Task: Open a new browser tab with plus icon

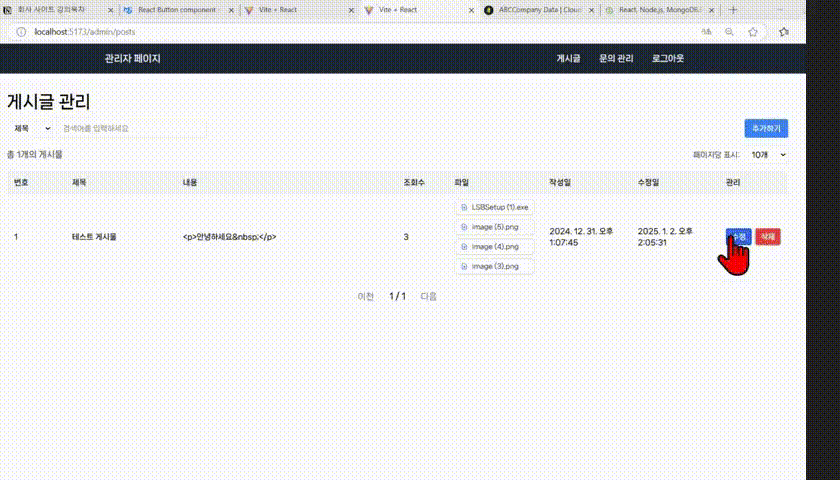Action: coord(733,10)
